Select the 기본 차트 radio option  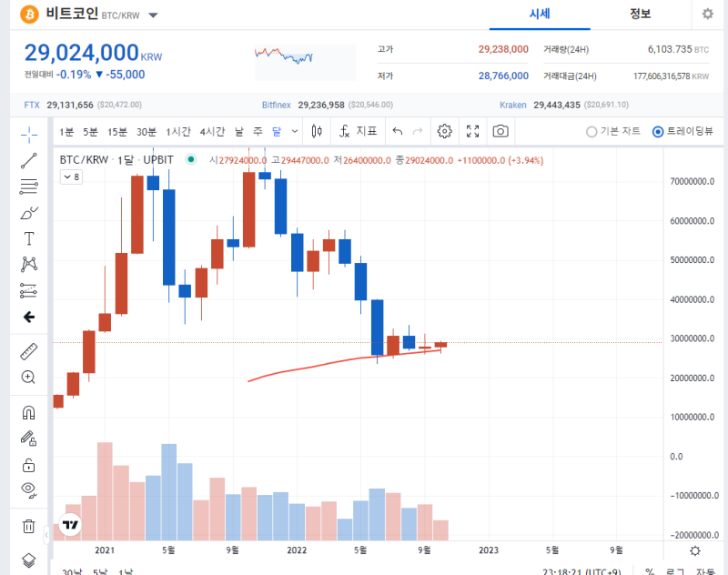[x=612, y=131]
